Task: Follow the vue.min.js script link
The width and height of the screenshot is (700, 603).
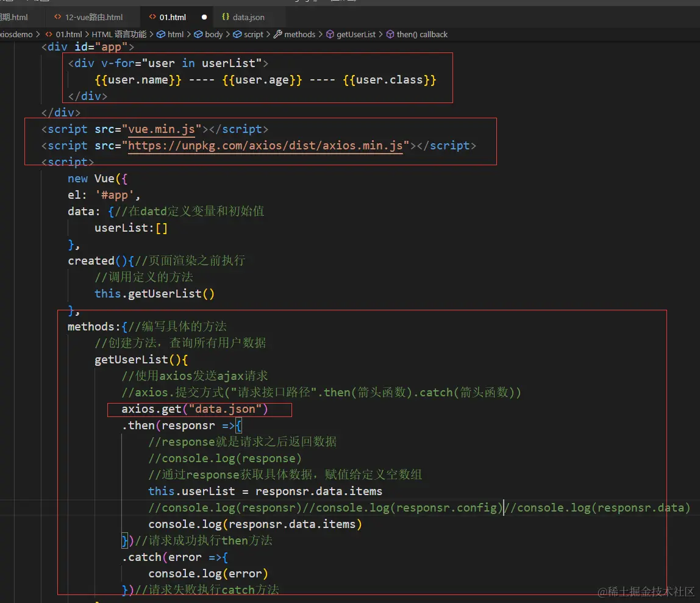Action: coord(161,129)
